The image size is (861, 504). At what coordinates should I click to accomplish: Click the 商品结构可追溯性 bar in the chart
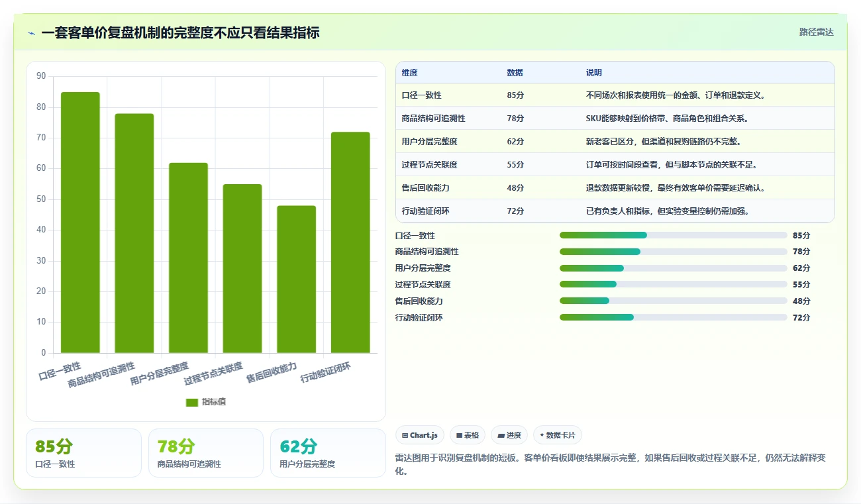pyautogui.click(x=134, y=233)
